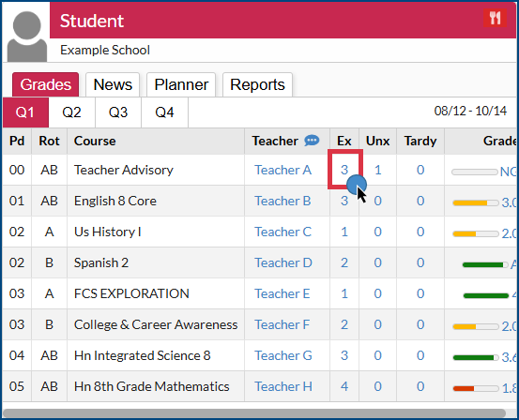Click the 'Hn Integrated Science 8' course name
Screen dimensions: 519x420
click(x=143, y=355)
